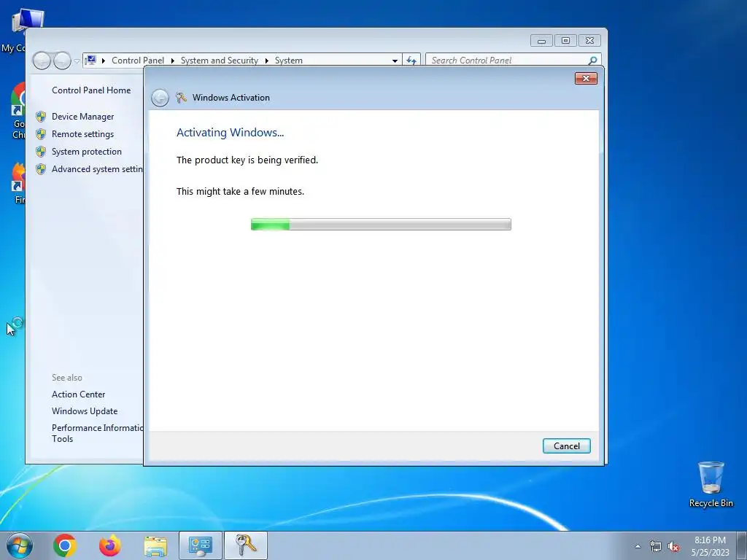This screenshot has height=560, width=747.
Task: Select the Recycle Bin desktop icon
Action: 711,484
